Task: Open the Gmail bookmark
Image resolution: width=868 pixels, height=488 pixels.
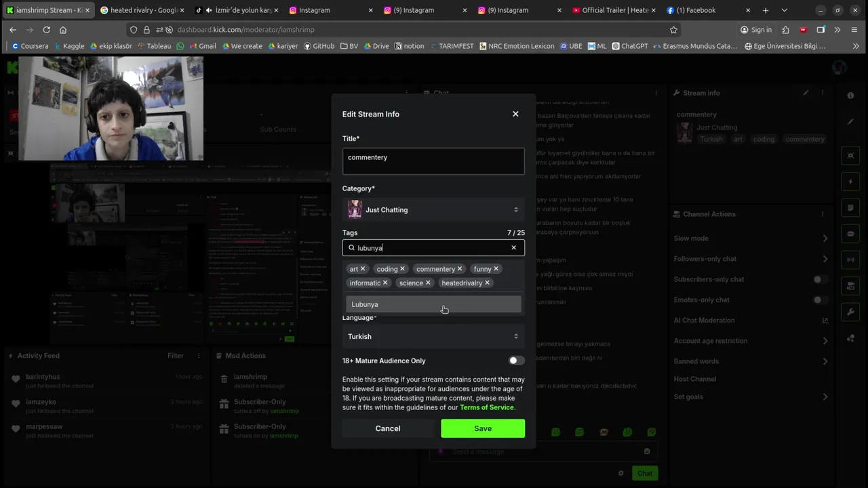Action: 202,46
